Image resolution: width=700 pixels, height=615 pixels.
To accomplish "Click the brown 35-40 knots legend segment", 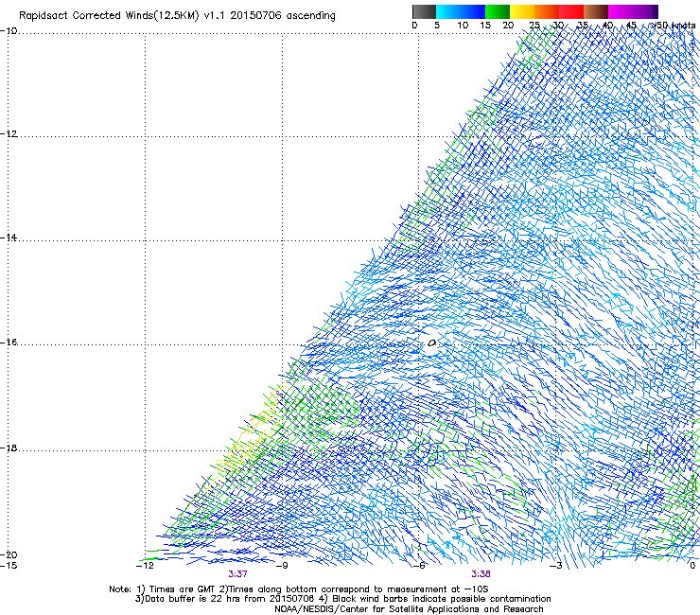I will point(596,11).
